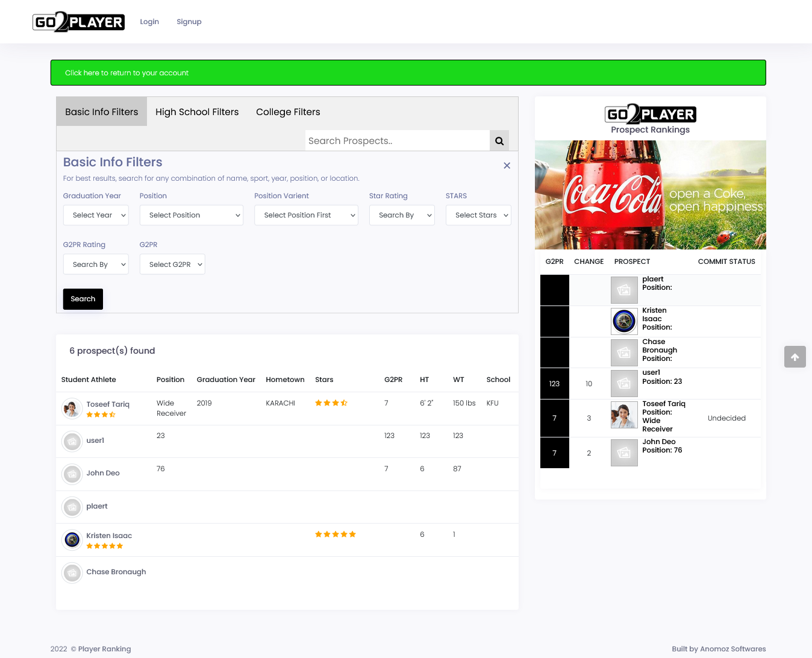Screen dimensions: 812x658
Task: Open the Select Position dropdown
Action: tap(192, 215)
